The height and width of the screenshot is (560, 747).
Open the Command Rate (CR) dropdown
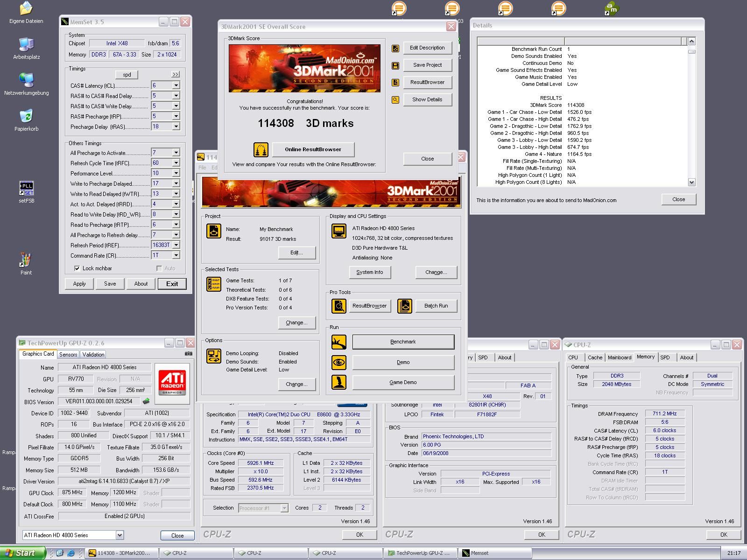176,255
